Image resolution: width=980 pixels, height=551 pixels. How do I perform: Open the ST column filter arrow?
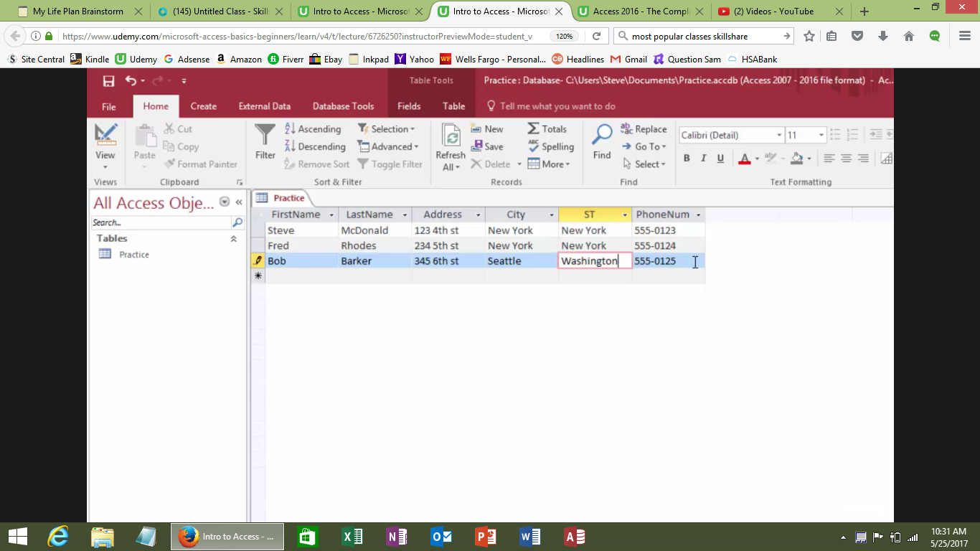point(623,215)
